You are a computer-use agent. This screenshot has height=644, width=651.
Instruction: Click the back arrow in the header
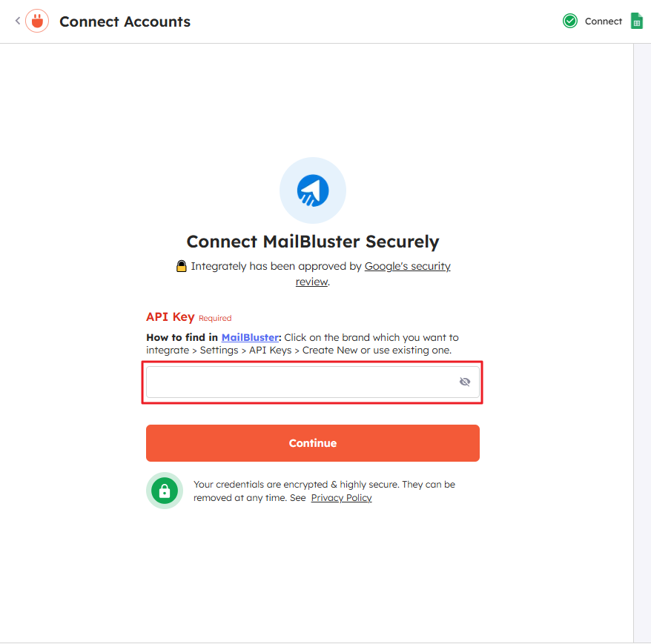16,20
